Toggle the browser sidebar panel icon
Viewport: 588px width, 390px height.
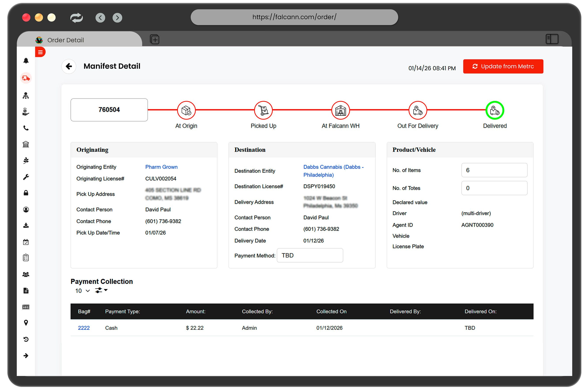point(552,39)
